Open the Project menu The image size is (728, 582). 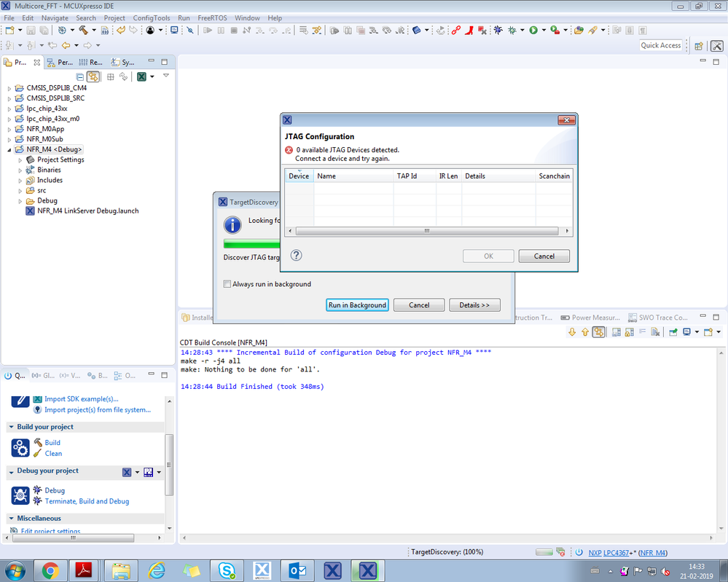(x=114, y=18)
